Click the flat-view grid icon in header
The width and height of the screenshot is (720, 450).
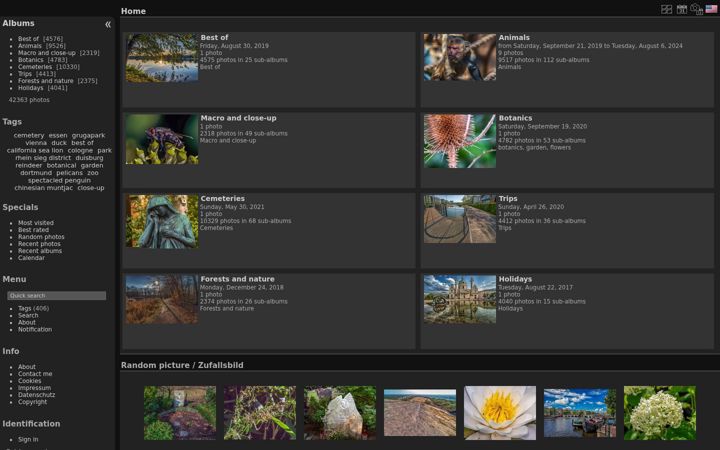[666, 9]
